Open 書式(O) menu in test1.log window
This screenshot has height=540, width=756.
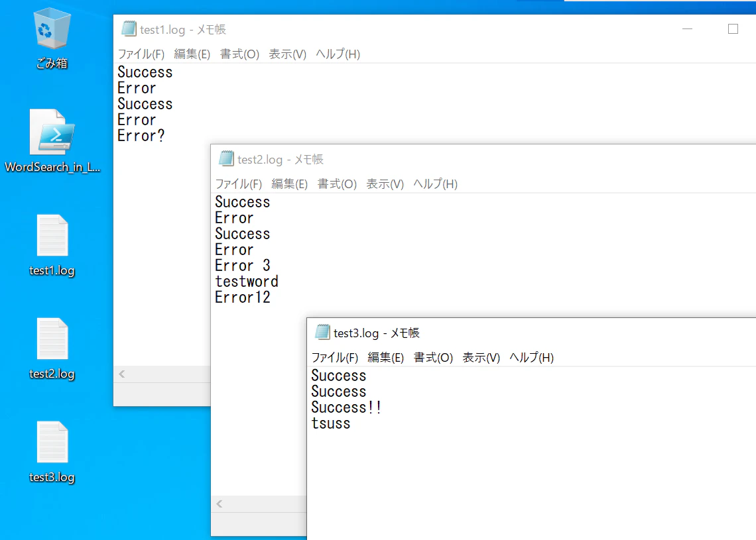[x=239, y=54]
